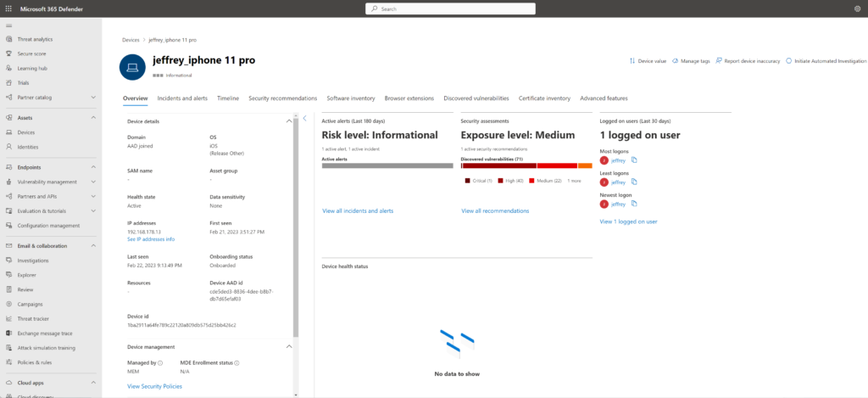This screenshot has width=868, height=398.
Task: Open Discovered vulnerabilities tab
Action: pyautogui.click(x=476, y=98)
